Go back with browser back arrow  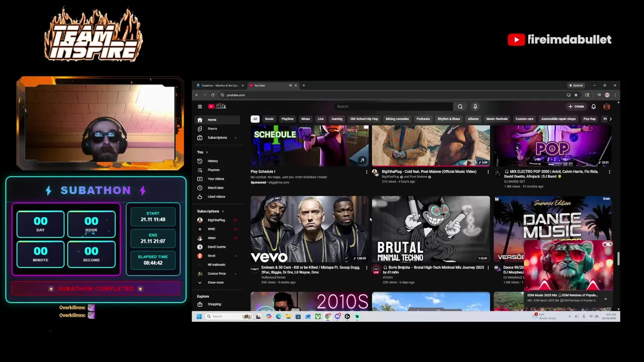tap(197, 95)
